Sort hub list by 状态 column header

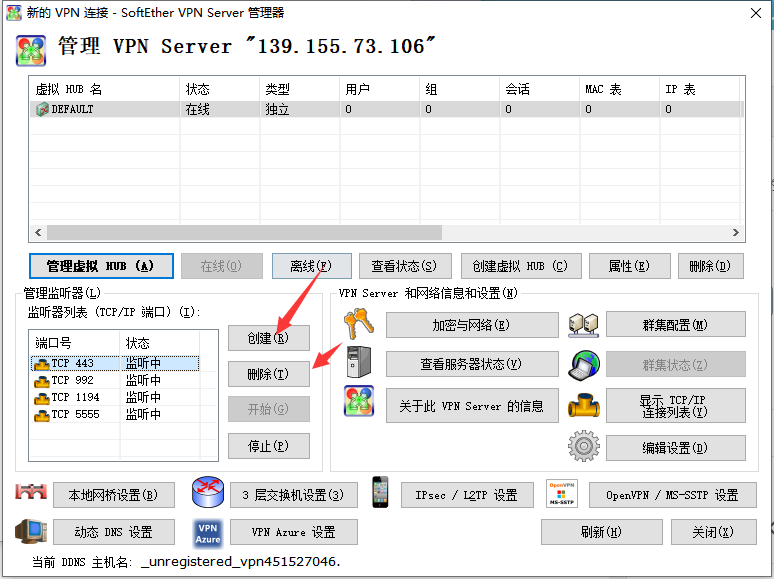[220, 89]
